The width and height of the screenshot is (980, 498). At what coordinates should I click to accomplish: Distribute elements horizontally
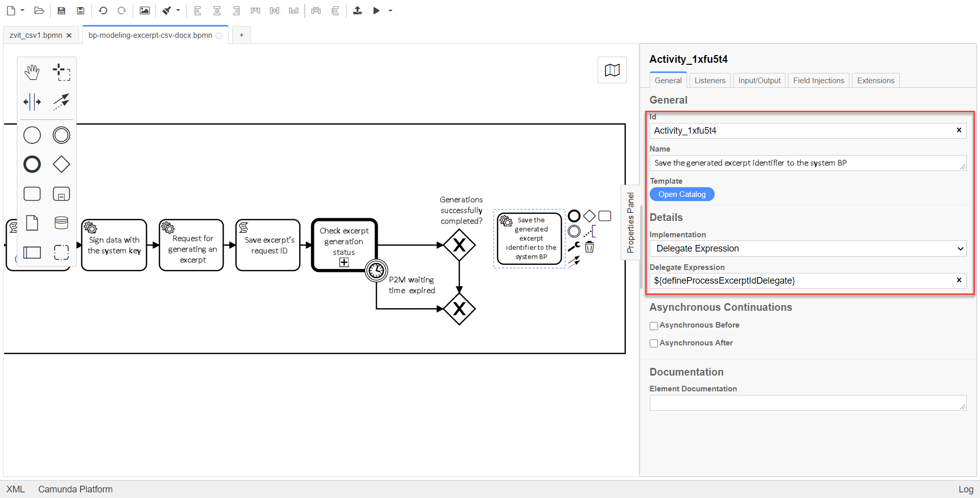click(316, 10)
